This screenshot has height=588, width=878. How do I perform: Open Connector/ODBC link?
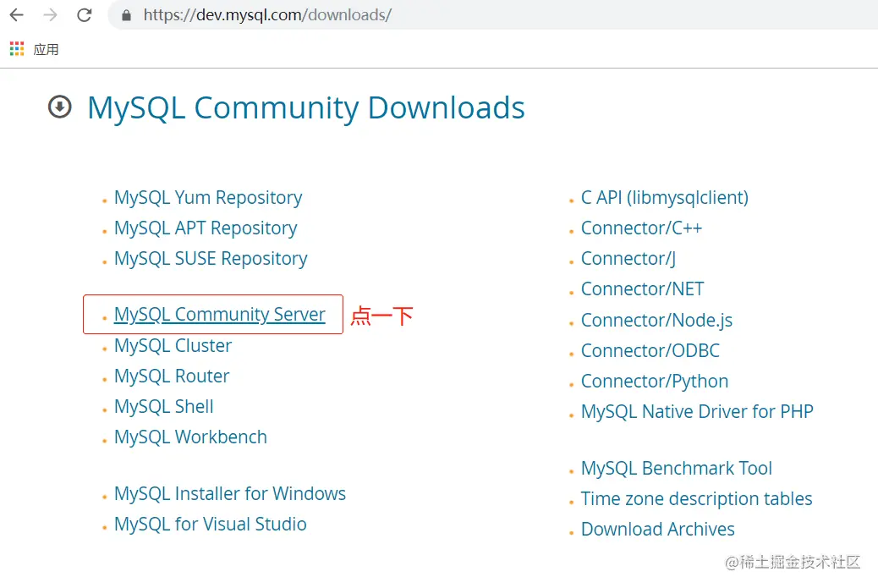coord(650,350)
